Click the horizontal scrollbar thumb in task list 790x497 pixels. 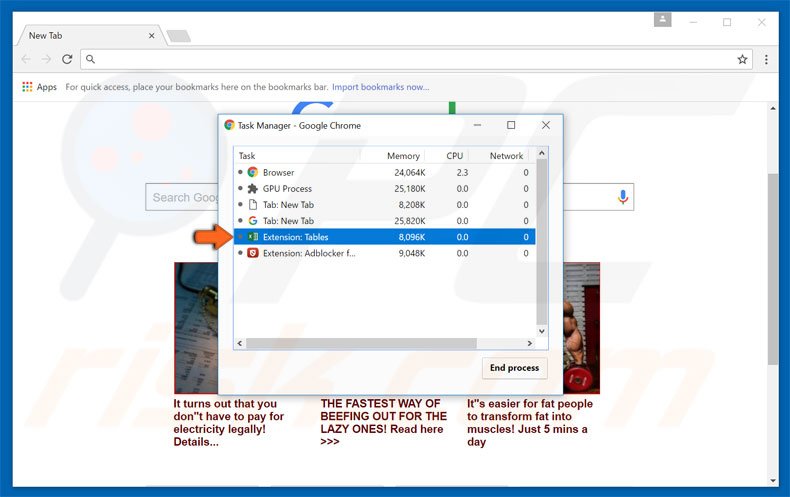tap(361, 343)
